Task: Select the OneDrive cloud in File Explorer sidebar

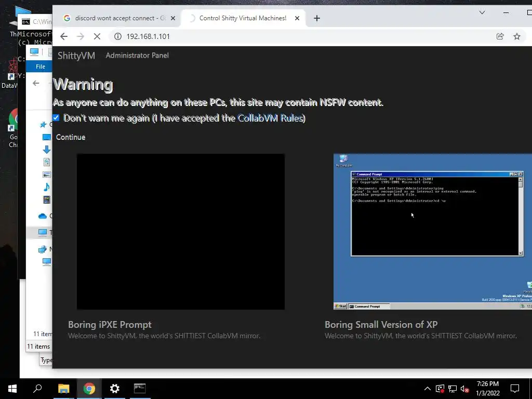Action: [43, 216]
